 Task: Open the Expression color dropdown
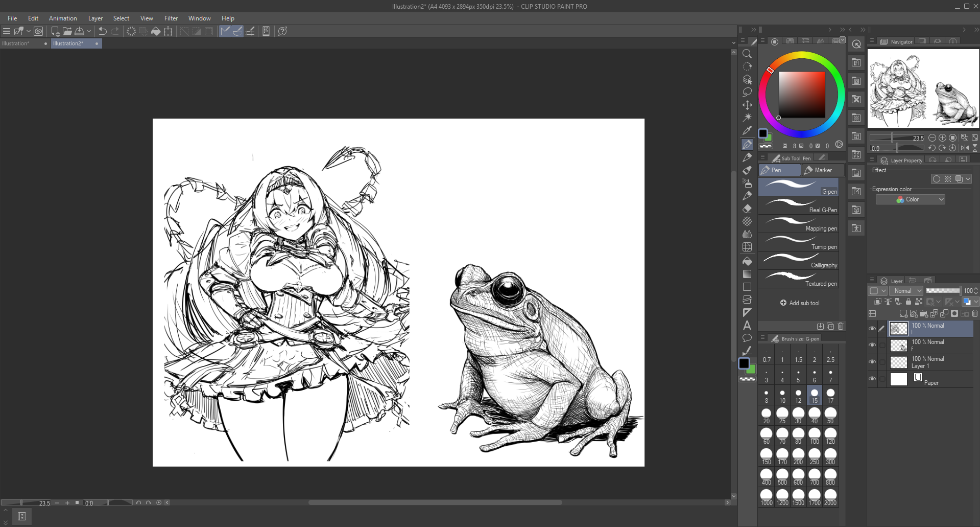pos(910,199)
